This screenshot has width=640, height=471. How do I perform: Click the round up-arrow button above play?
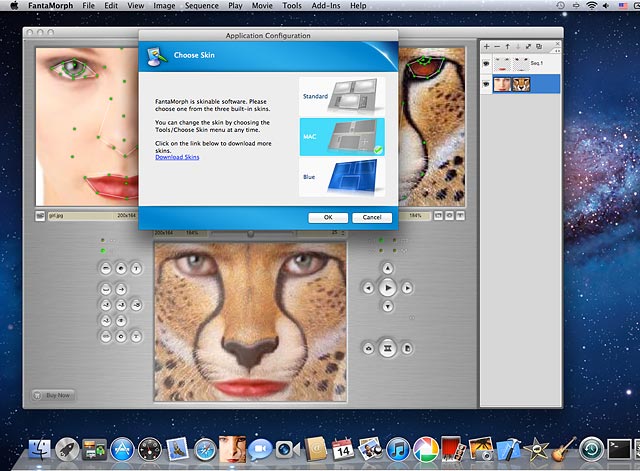click(387, 268)
